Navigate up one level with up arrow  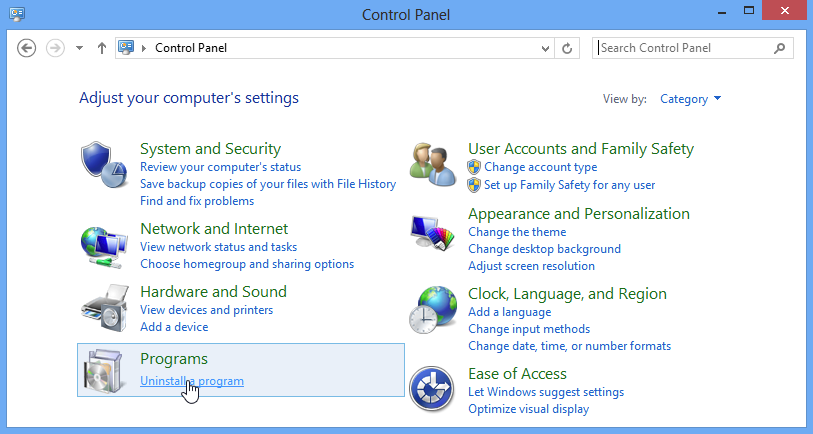tap(102, 48)
